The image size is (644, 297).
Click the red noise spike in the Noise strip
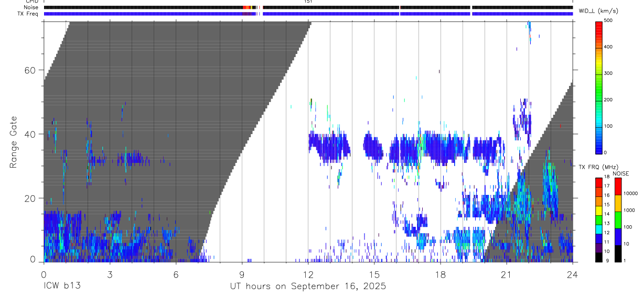pyautogui.click(x=246, y=7)
